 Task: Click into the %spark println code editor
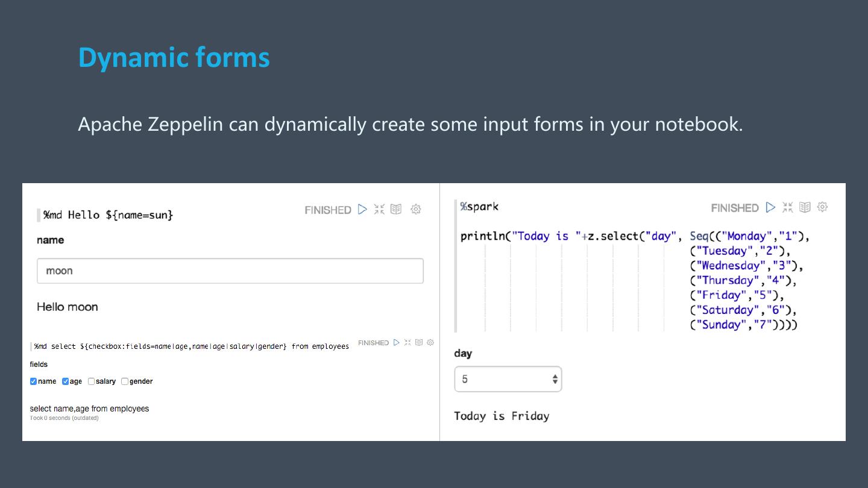[603, 237]
